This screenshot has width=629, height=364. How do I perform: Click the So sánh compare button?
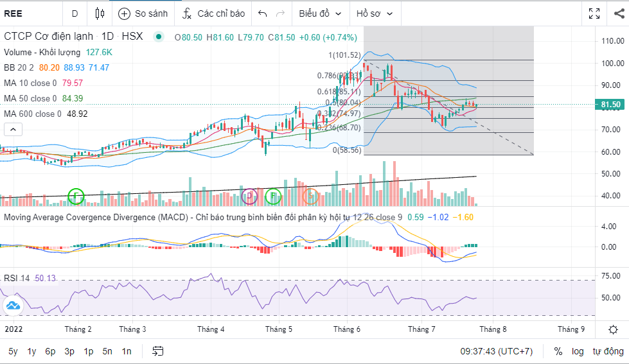(143, 13)
